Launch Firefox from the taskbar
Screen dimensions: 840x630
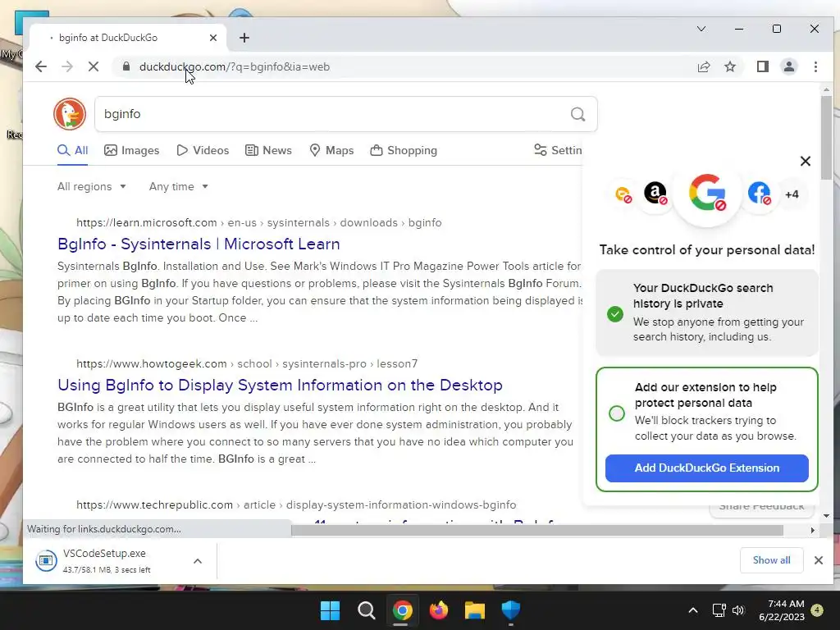click(x=439, y=610)
